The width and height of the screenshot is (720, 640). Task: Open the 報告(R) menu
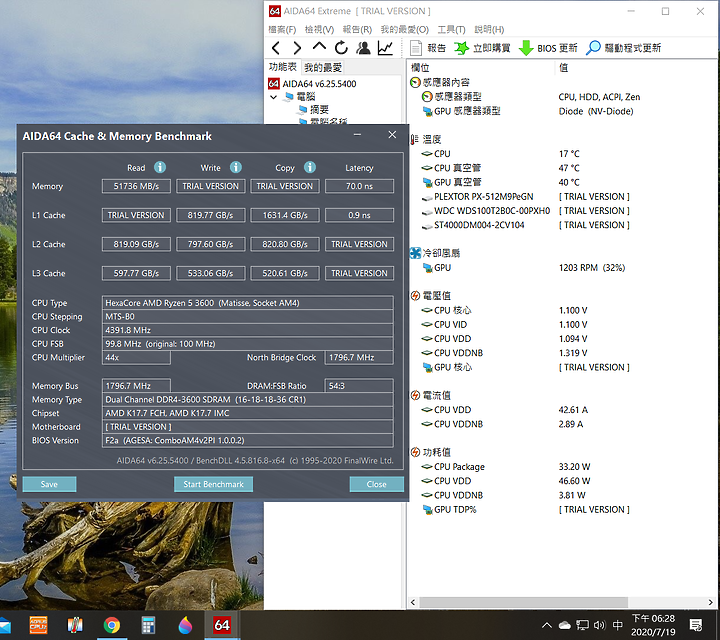click(357, 29)
